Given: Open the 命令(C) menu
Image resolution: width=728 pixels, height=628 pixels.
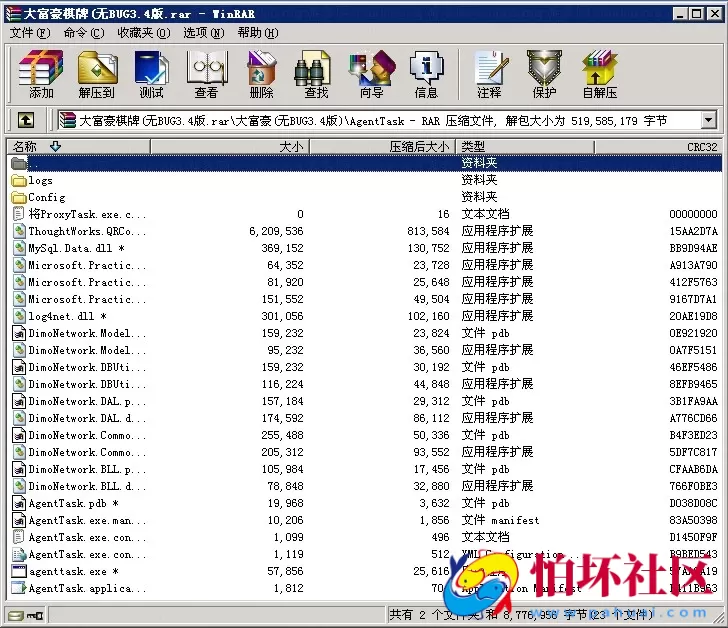Looking at the screenshot, I should (x=84, y=33).
